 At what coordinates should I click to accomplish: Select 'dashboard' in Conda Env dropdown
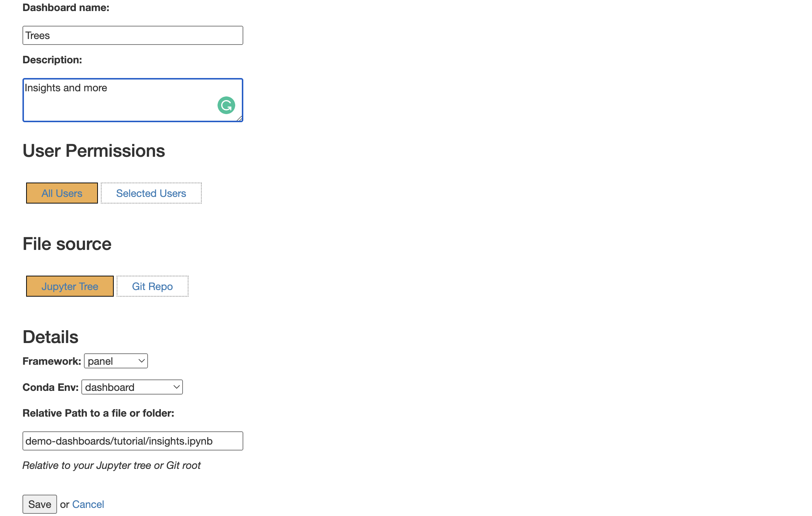[131, 386]
